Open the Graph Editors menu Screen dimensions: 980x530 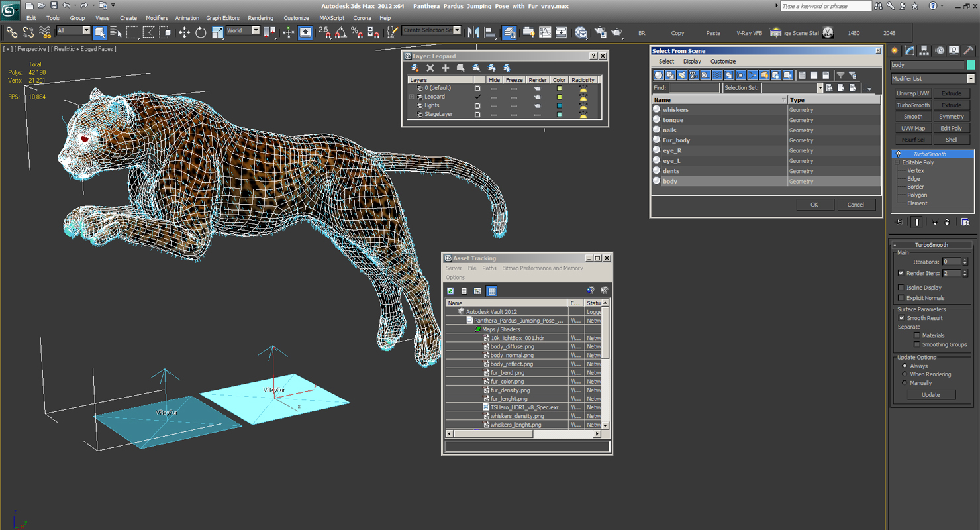pyautogui.click(x=222, y=18)
